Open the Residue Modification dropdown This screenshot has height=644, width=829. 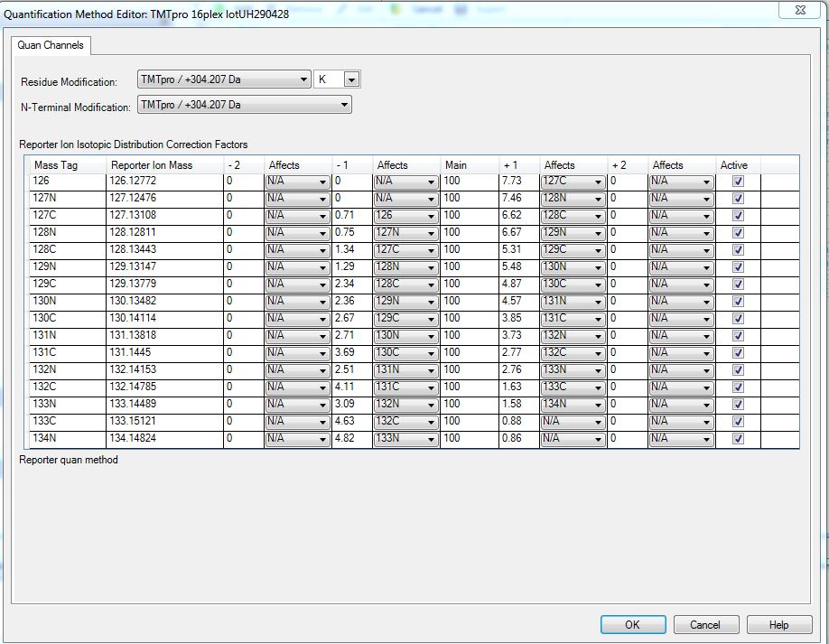tap(224, 79)
